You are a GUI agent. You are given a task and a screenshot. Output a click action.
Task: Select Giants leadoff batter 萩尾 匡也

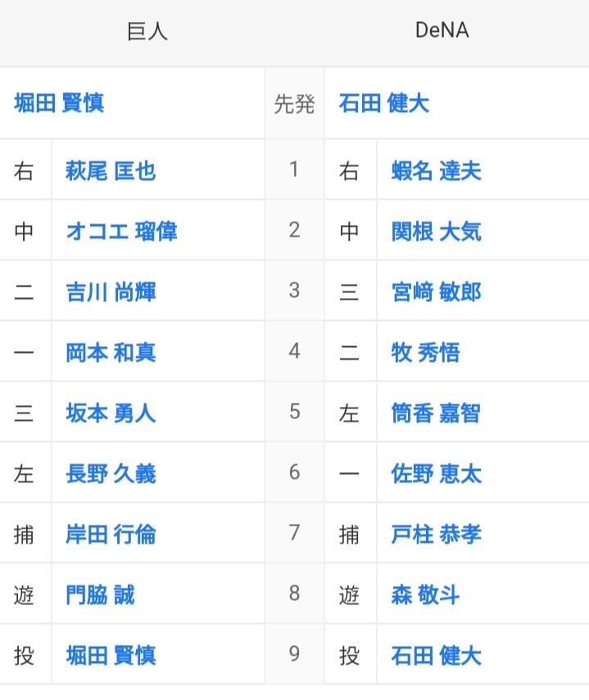[x=111, y=170]
